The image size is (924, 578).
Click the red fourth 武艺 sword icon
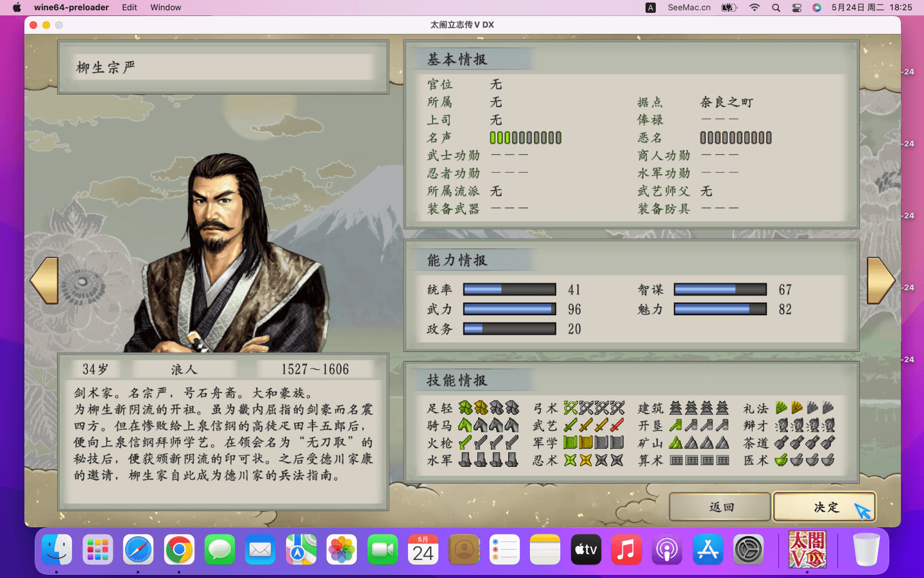pos(617,425)
